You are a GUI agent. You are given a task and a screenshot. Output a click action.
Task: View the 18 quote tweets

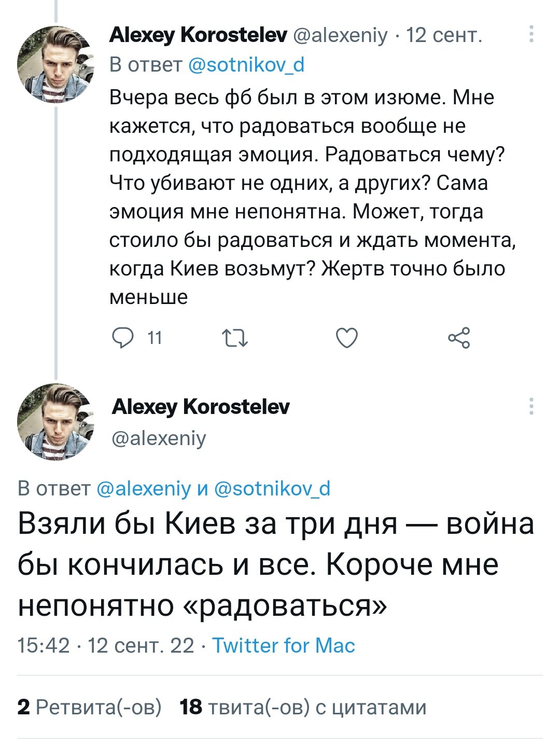pos(303,707)
